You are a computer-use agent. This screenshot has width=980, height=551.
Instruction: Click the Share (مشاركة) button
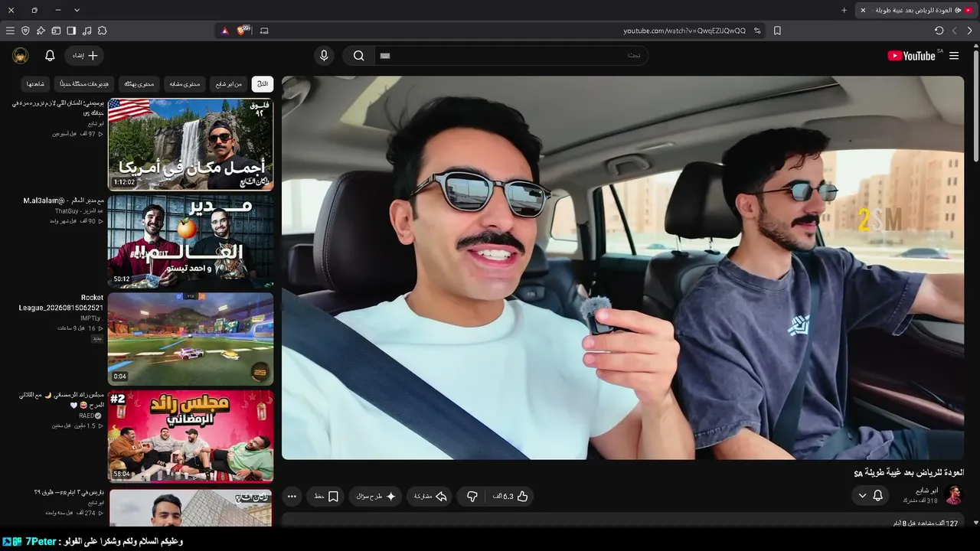coord(430,497)
